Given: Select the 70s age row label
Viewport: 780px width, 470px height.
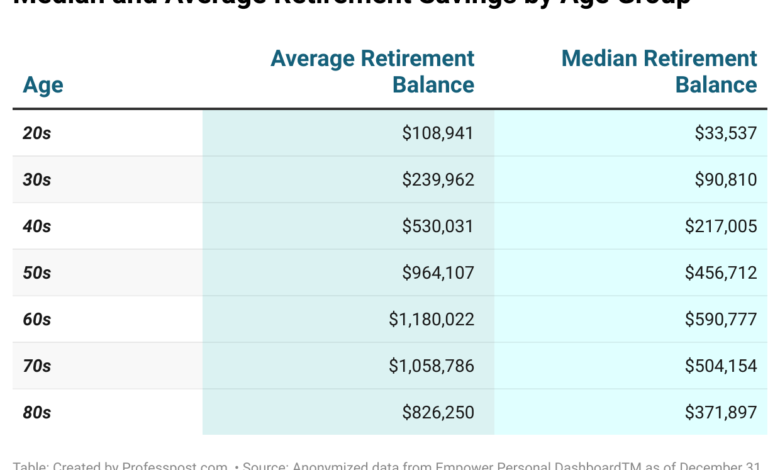Looking at the screenshot, I should click(37, 366).
